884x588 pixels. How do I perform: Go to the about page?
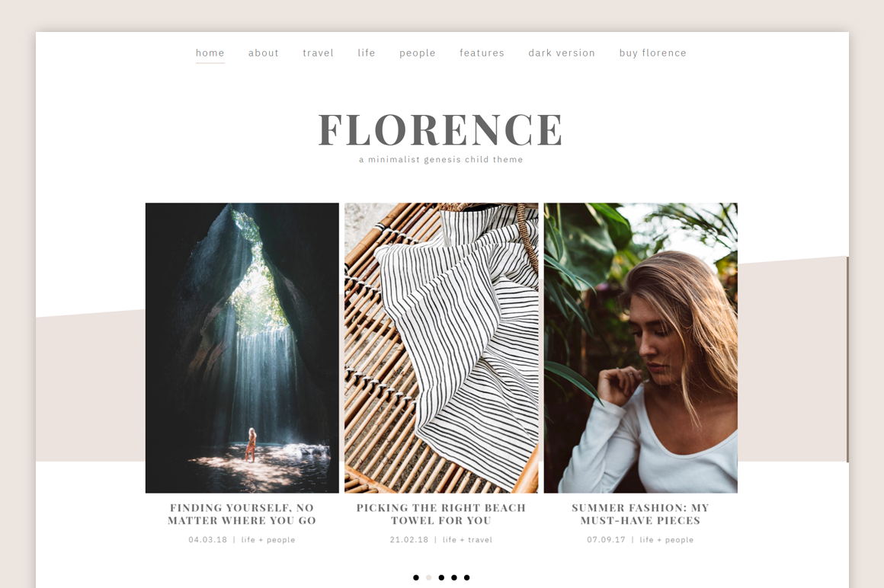pos(263,53)
